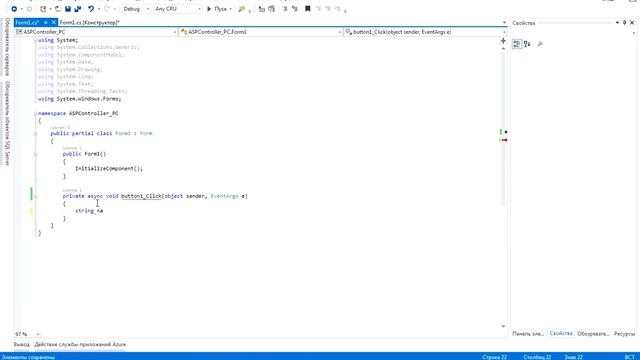Save the current file with Save icon
640x360 pixels.
[68, 9]
